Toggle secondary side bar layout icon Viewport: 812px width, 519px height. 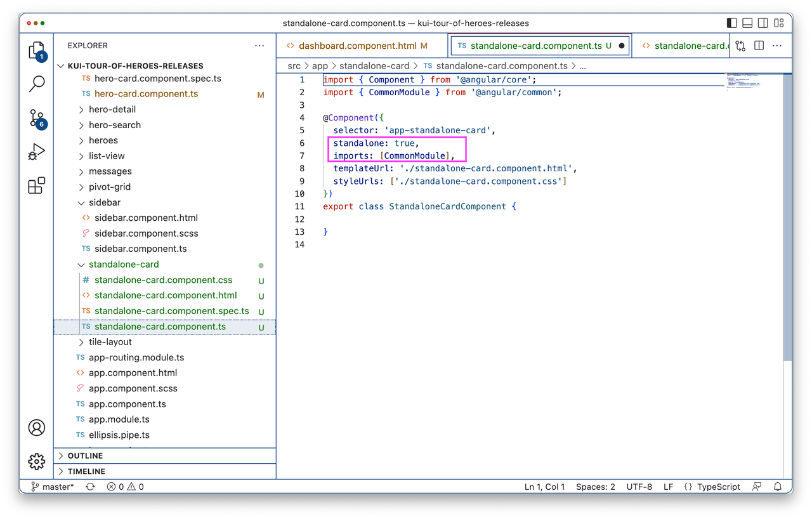coord(763,23)
